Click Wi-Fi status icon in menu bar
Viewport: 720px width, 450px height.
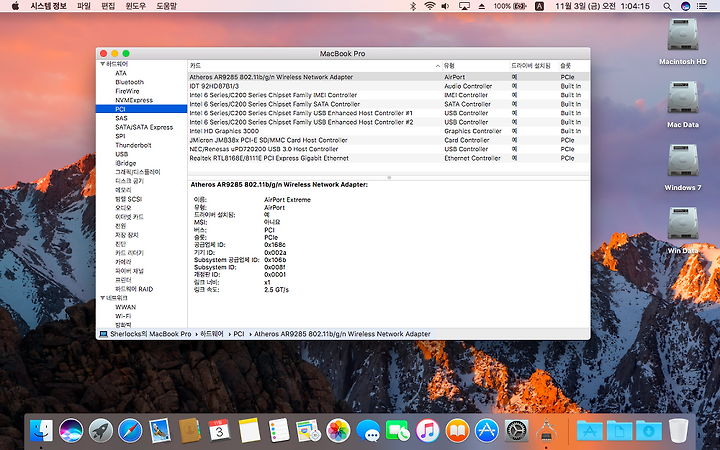[x=430, y=6]
